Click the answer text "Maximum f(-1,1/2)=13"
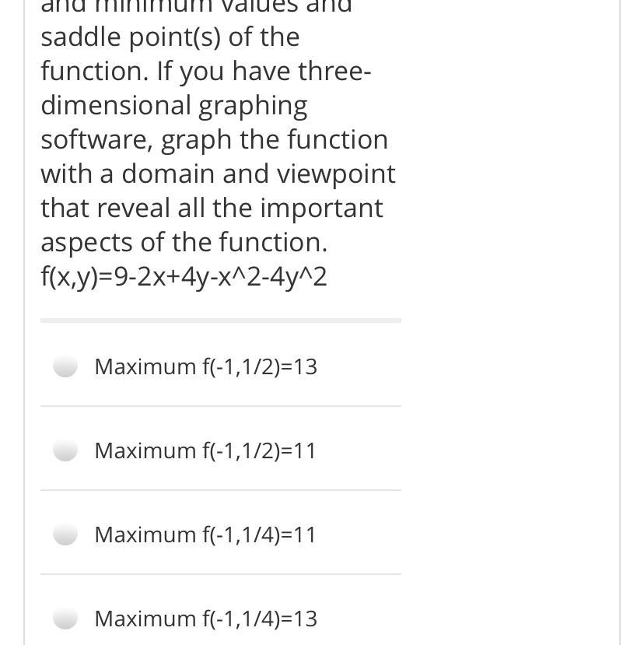The width and height of the screenshot is (644, 645). pos(205,366)
